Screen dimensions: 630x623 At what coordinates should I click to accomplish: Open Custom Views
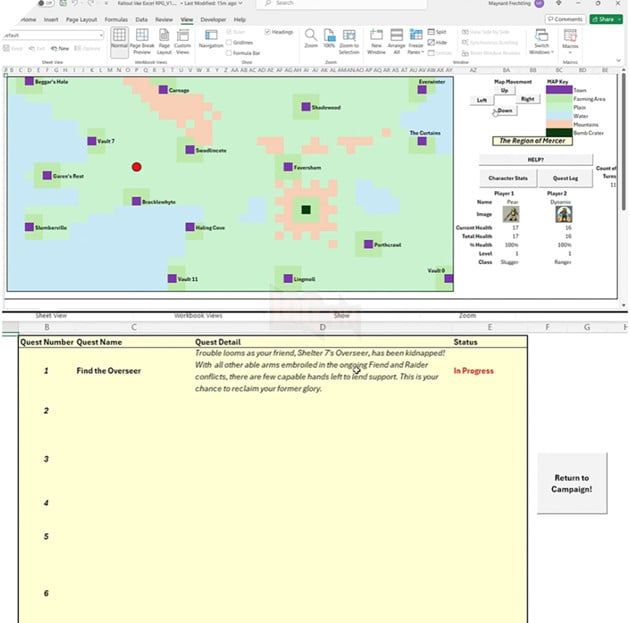[182, 41]
